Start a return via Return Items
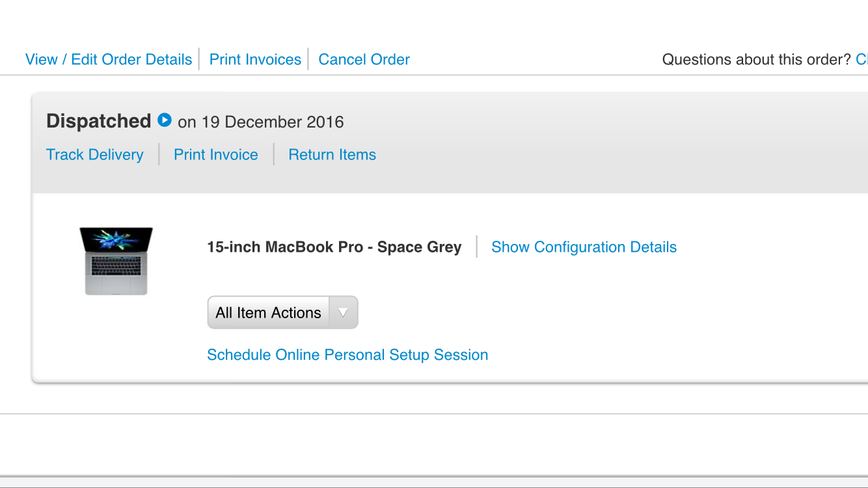The image size is (868, 488). pos(332,155)
